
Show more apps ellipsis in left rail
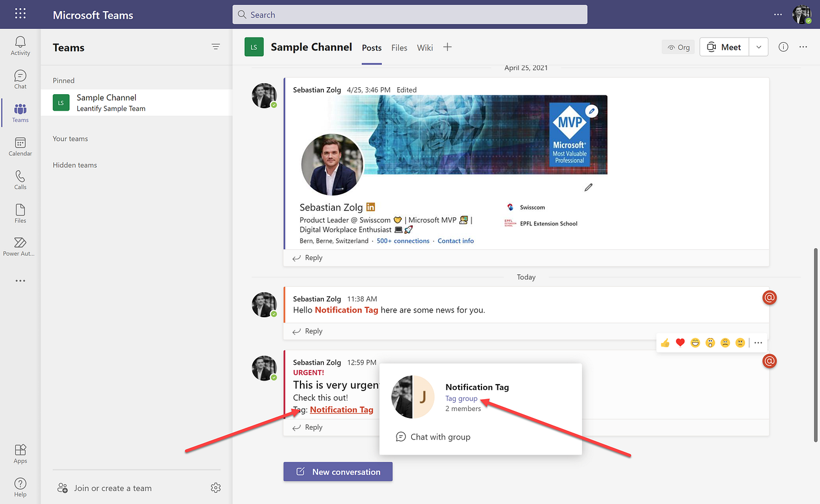pos(20,281)
